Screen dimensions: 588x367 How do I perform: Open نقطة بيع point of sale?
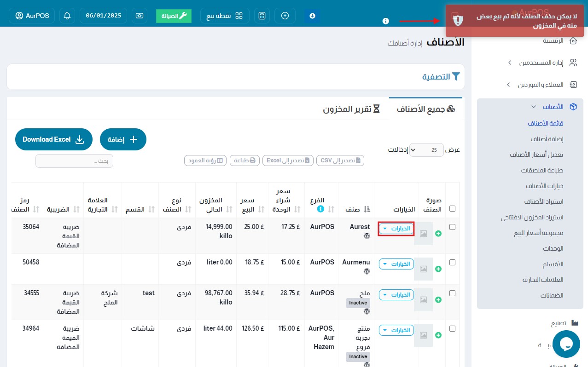[x=225, y=16]
